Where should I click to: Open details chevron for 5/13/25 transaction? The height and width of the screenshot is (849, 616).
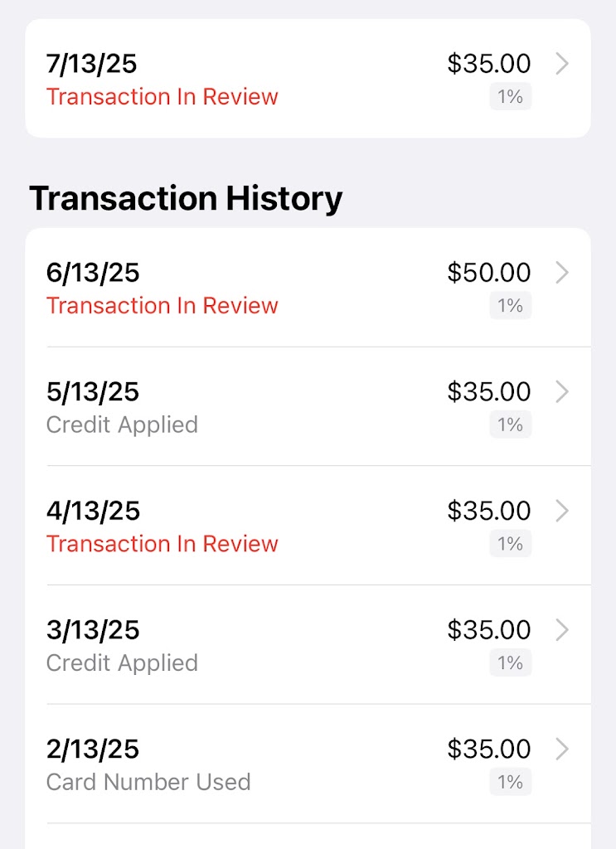[x=561, y=392]
